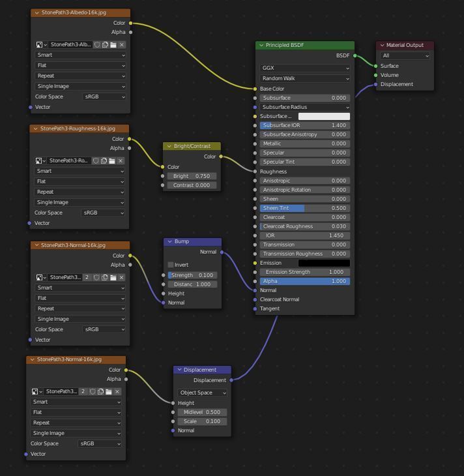Screen dimensions: 464x476
Task: Click Metallic slider field
Action: pos(305,143)
